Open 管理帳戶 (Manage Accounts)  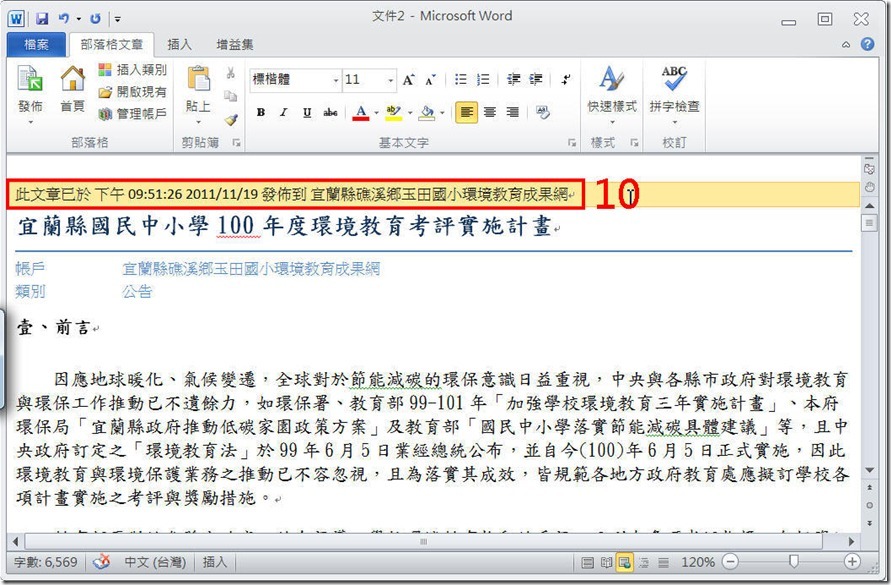coord(132,114)
